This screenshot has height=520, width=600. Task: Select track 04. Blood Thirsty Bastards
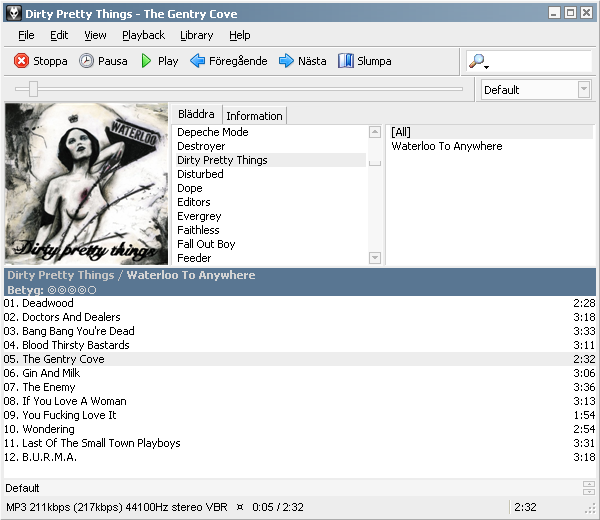pyautogui.click(x=300, y=345)
